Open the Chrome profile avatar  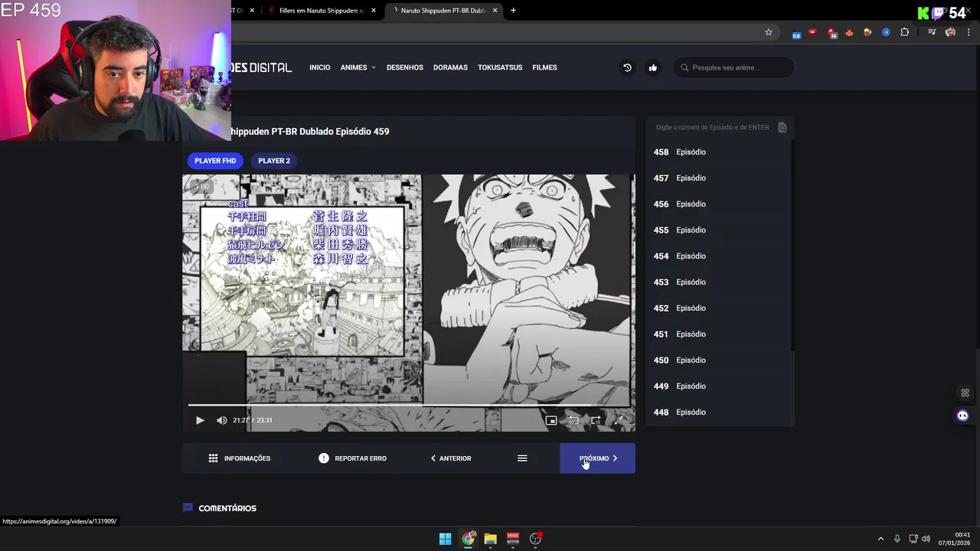coord(950,32)
